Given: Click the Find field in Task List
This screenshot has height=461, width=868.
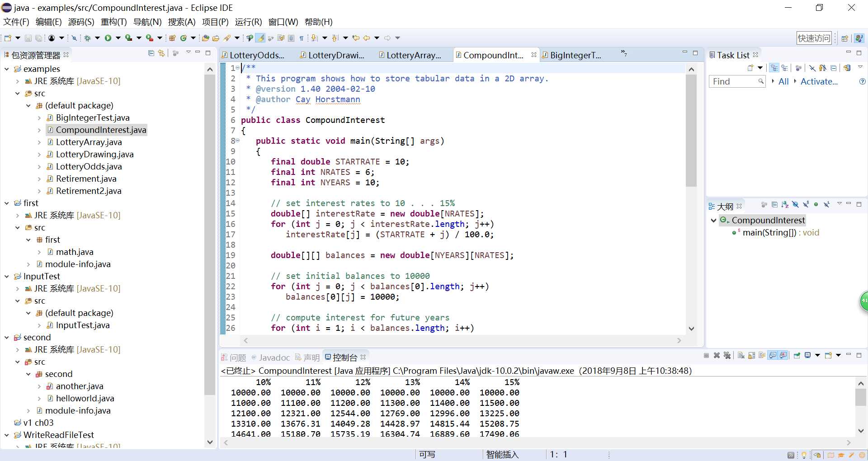Looking at the screenshot, I should pyautogui.click(x=737, y=81).
